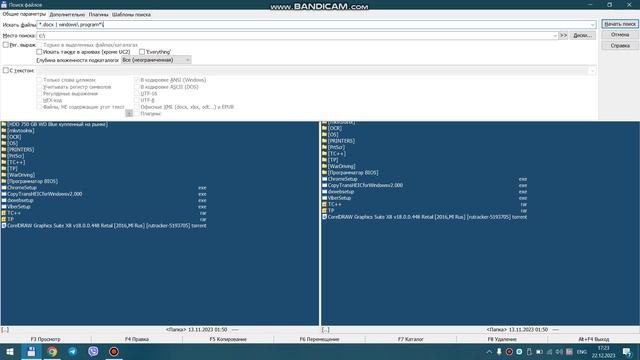Select ViberSetup file icon in left panel

tap(4, 207)
